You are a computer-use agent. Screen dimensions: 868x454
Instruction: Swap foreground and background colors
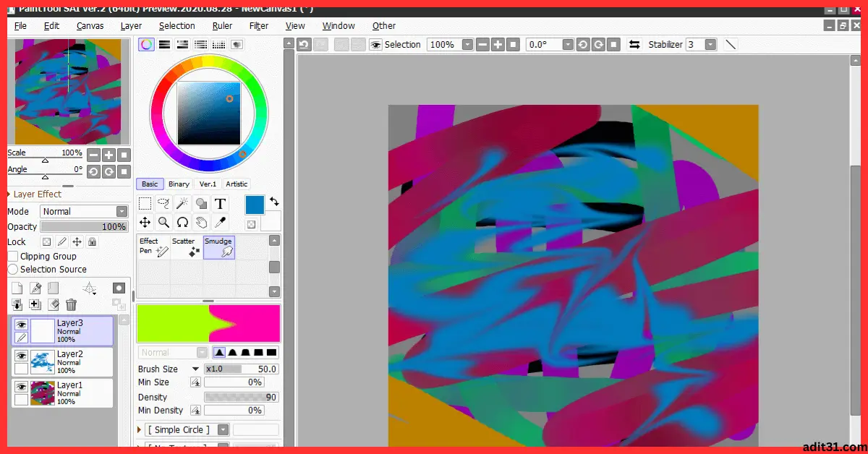click(274, 201)
